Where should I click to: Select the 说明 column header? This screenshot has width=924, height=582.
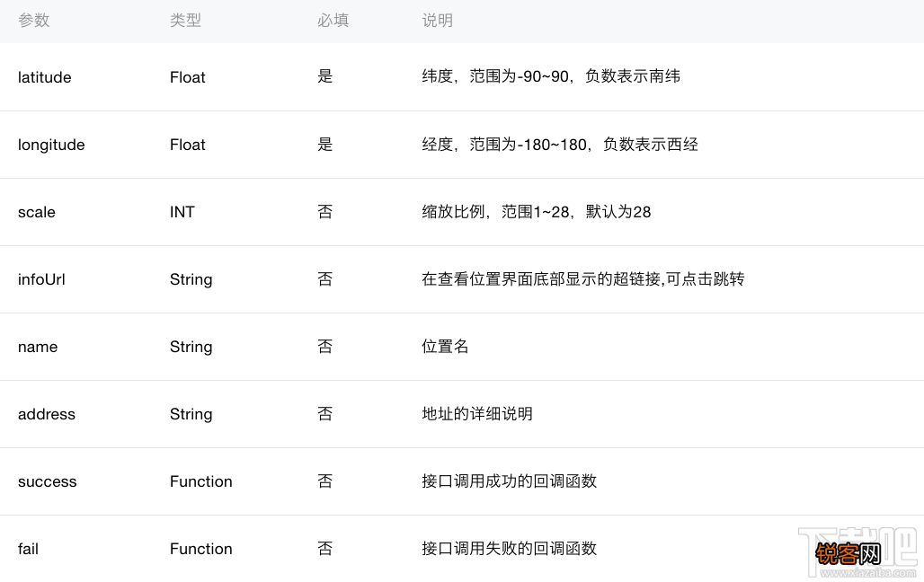[437, 20]
